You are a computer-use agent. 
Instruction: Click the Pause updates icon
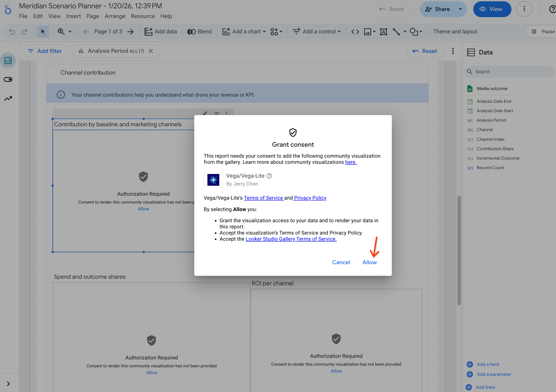click(x=534, y=31)
